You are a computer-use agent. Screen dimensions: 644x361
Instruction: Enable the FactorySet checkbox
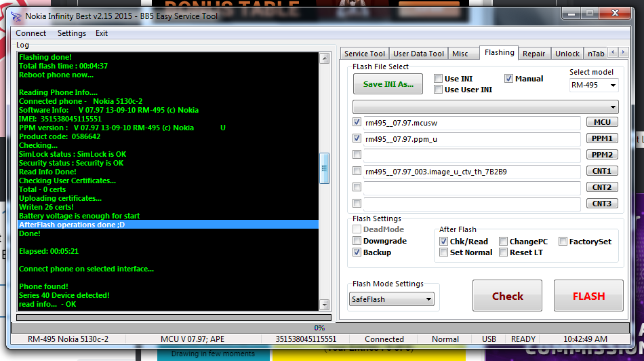click(563, 242)
